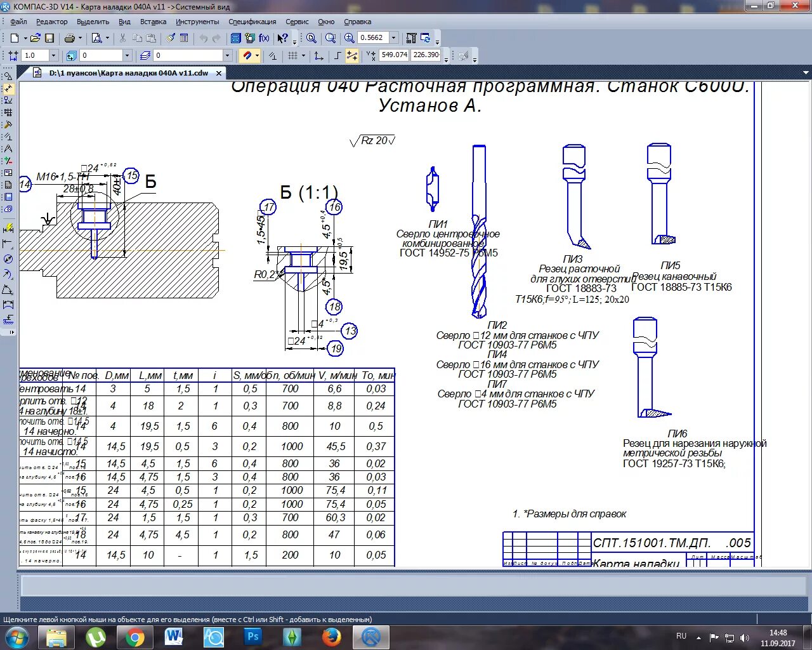Image resolution: width=812 pixels, height=650 pixels.
Task: Open the properties list icon
Action: [x=184, y=38]
